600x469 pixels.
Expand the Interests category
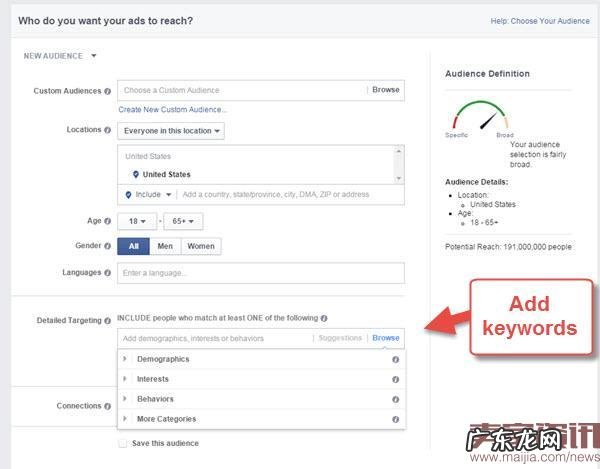125,379
